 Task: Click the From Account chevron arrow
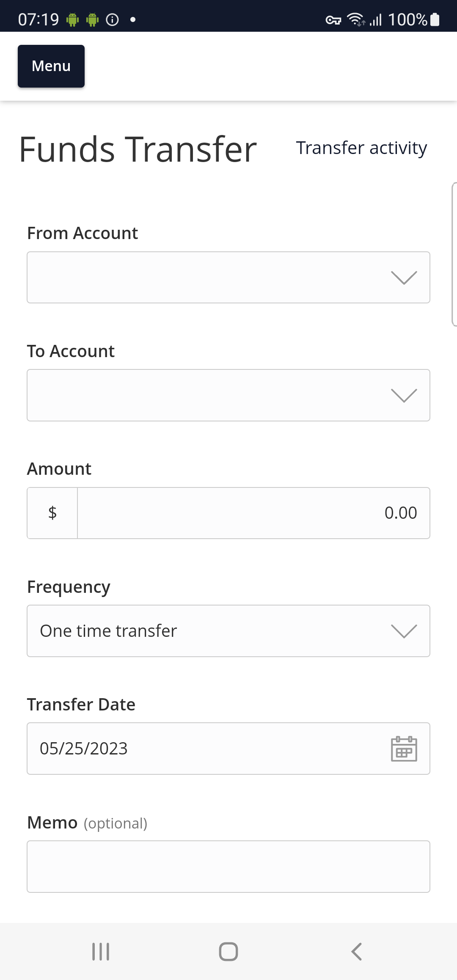pyautogui.click(x=404, y=278)
